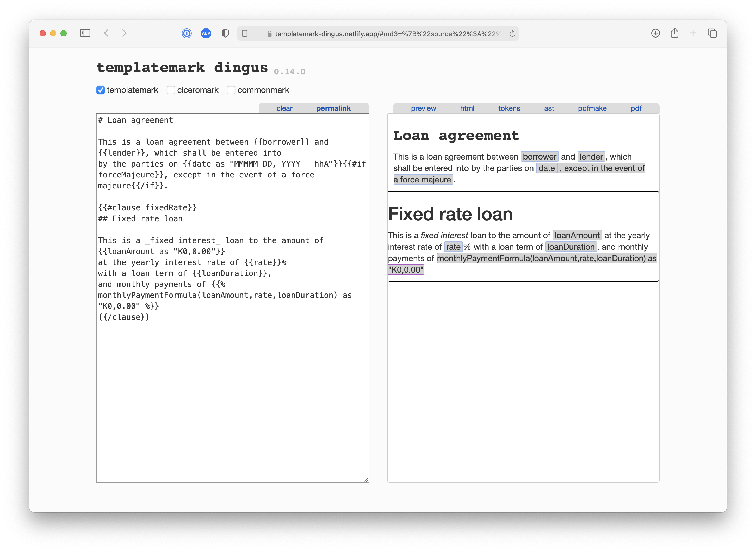Switch to the pdf tab
The height and width of the screenshot is (551, 756).
pos(636,108)
